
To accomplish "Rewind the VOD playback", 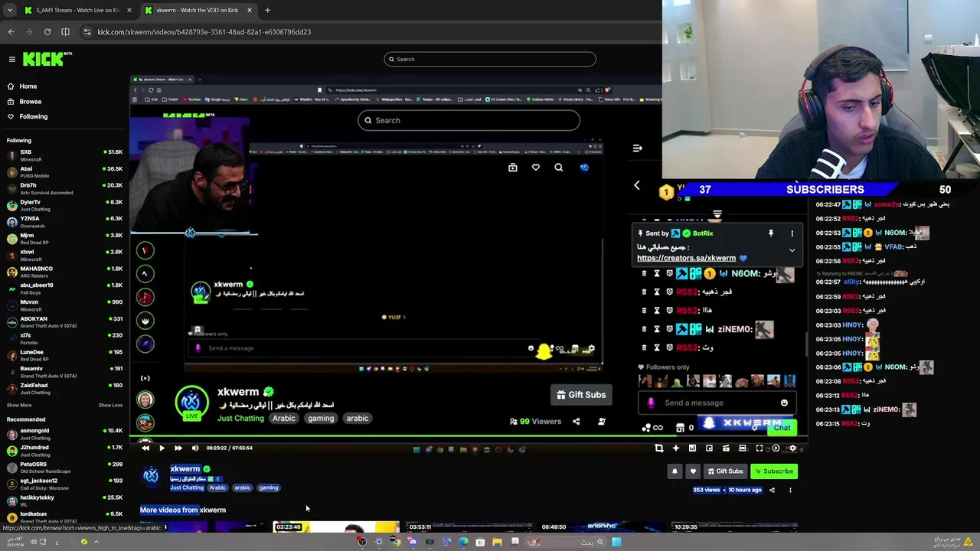I will (x=145, y=448).
